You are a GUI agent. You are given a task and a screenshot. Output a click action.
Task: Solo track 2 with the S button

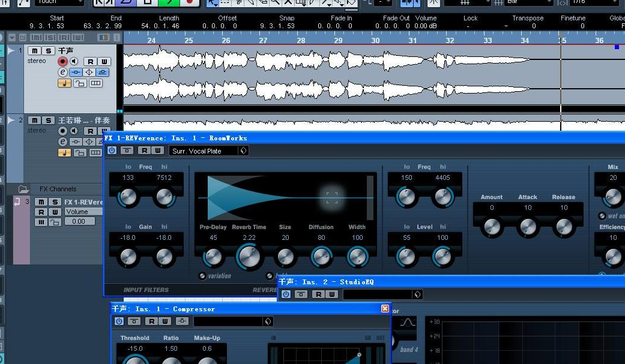pos(49,121)
